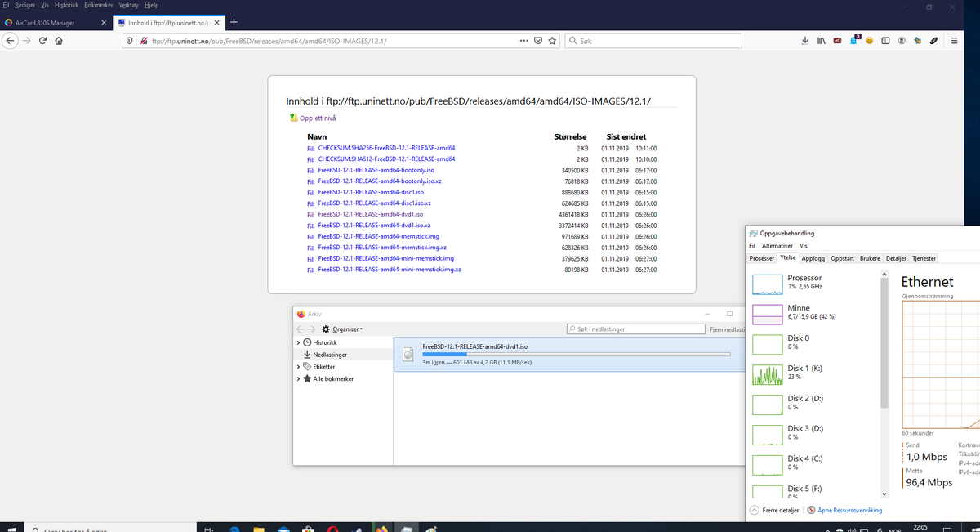
Task: Bookmark this page star icon
Action: click(x=553, y=40)
